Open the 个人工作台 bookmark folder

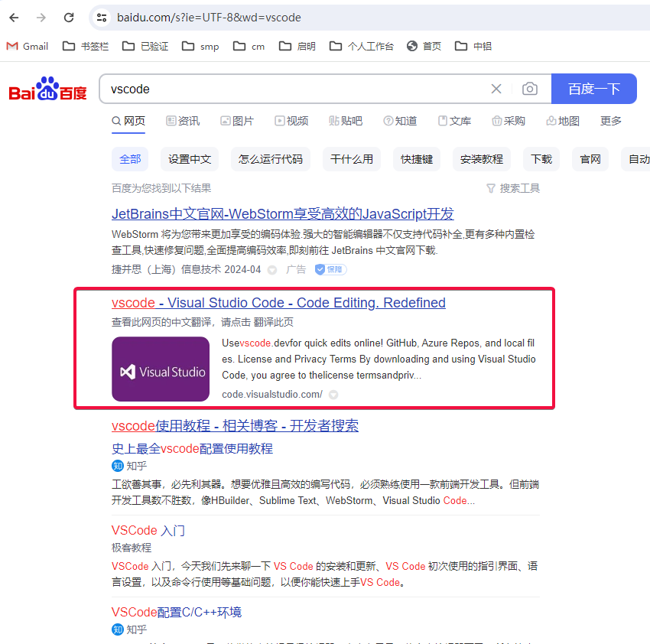point(362,46)
